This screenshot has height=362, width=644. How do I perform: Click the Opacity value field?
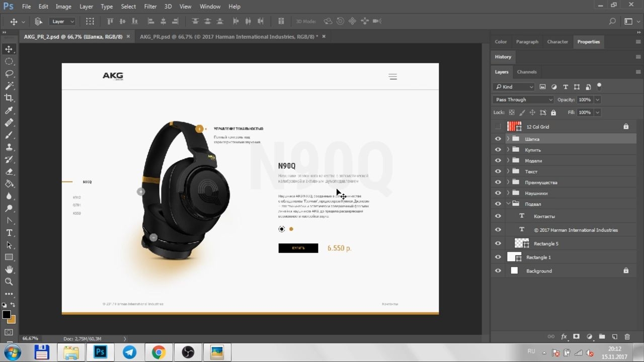[585, 100]
